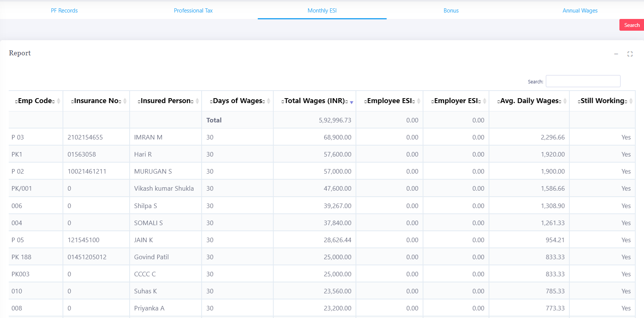Screen dimensions: 644x318
Task: Sort by Avg. Daily Wages column arrows
Action: click(x=565, y=101)
